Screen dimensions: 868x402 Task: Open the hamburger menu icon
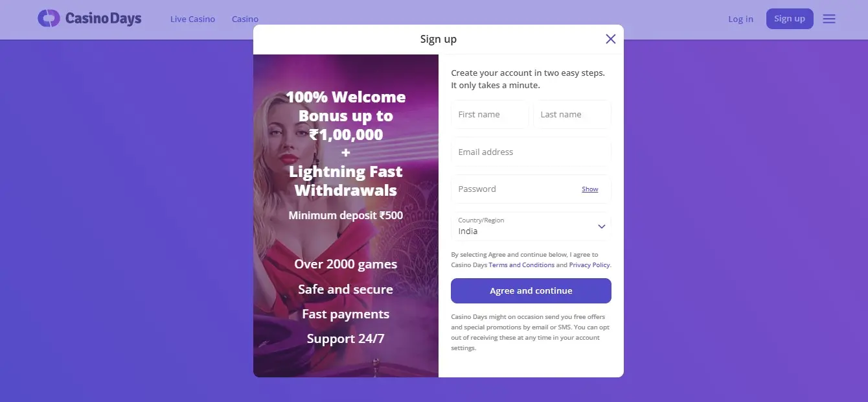click(829, 19)
